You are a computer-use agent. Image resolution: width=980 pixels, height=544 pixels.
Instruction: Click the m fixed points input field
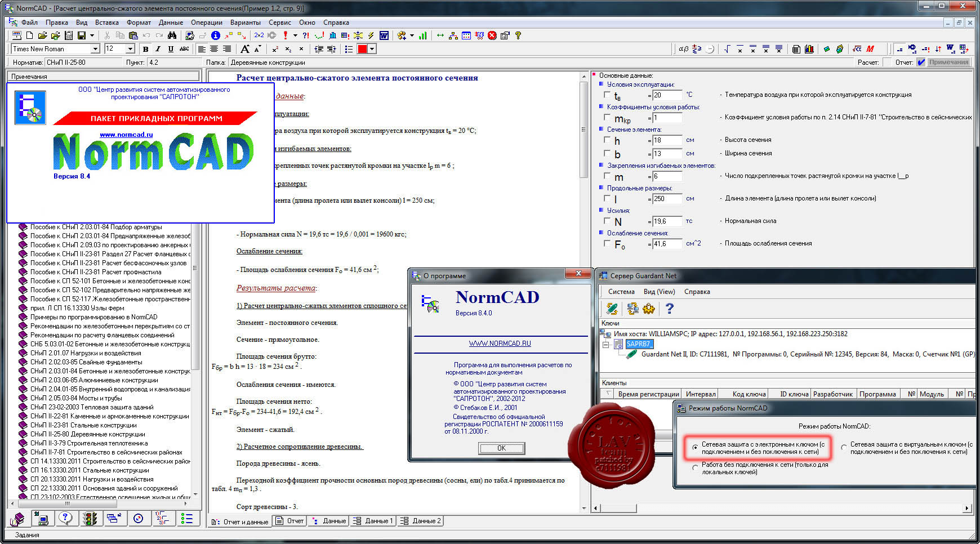pos(667,176)
